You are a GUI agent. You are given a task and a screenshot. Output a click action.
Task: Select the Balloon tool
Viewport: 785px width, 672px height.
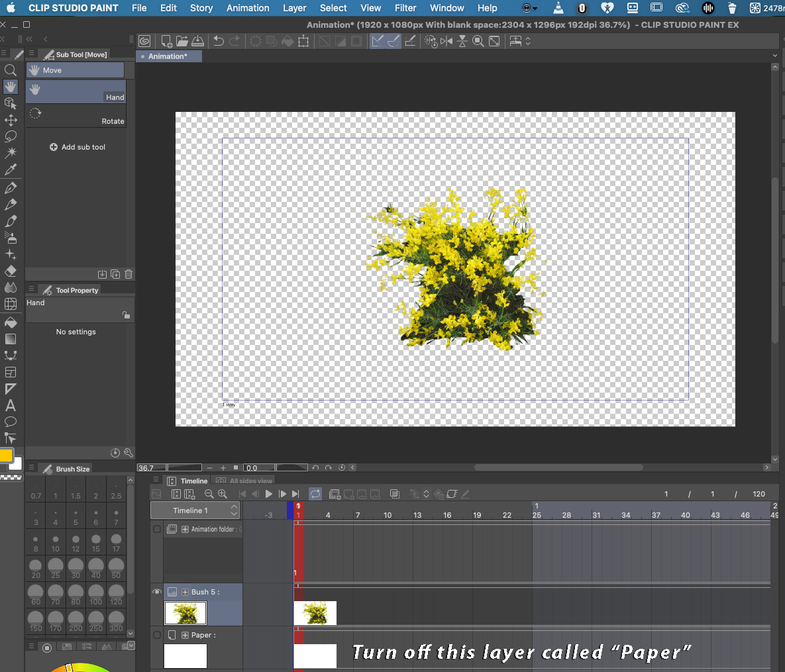(x=10, y=422)
